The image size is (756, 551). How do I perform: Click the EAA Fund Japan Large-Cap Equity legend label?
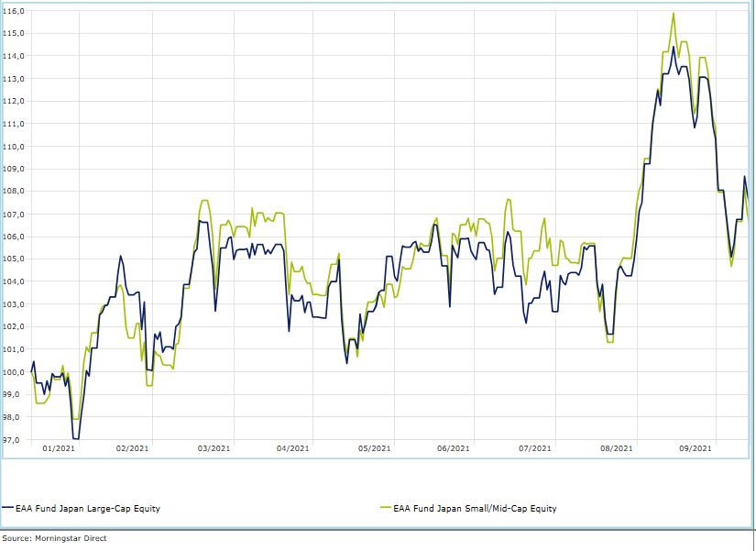(x=87, y=508)
